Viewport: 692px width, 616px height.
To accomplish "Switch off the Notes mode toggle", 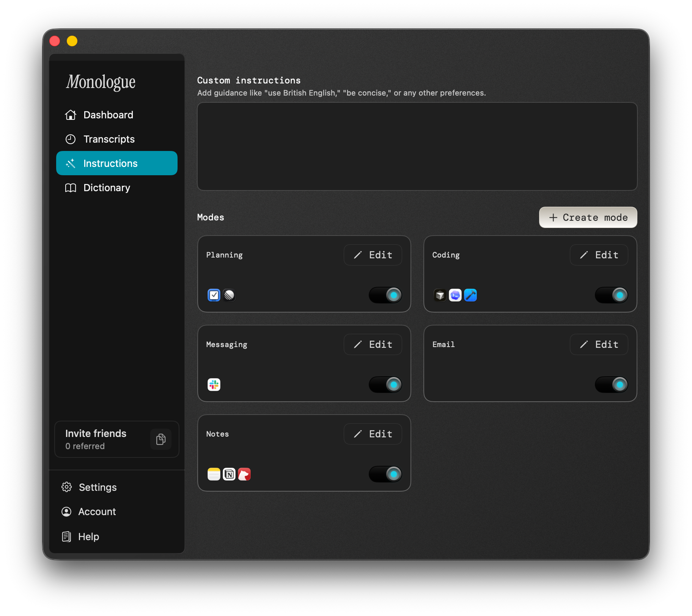I will pyautogui.click(x=385, y=474).
